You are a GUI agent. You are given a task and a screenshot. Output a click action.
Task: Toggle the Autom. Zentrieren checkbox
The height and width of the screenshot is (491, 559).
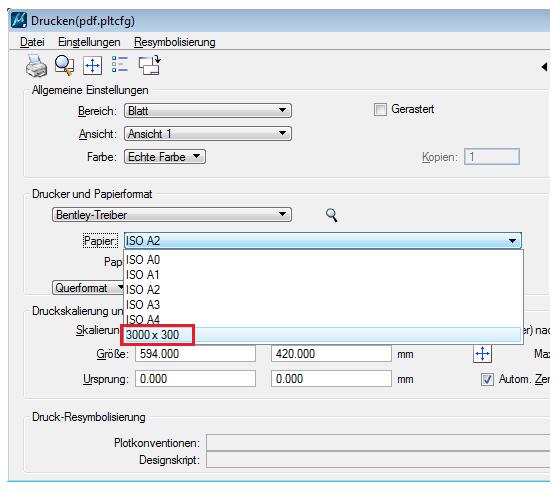[487, 379]
